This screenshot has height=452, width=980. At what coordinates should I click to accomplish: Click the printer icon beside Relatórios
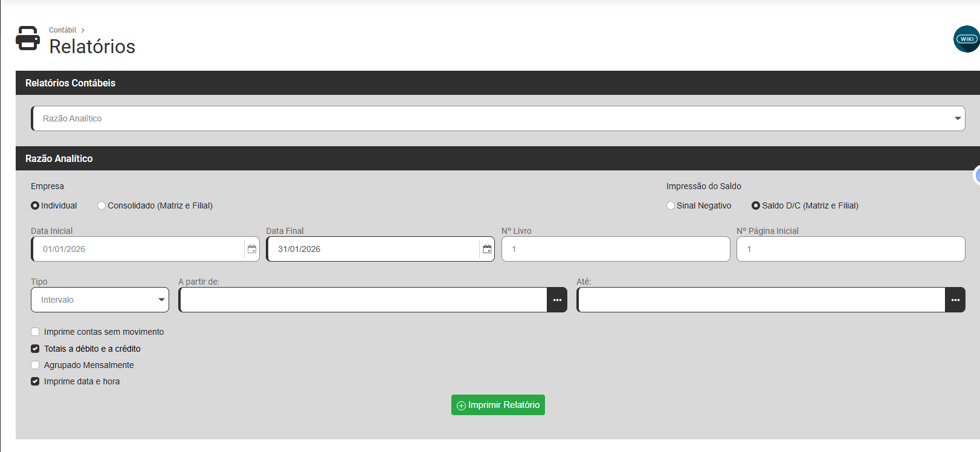pos(28,38)
